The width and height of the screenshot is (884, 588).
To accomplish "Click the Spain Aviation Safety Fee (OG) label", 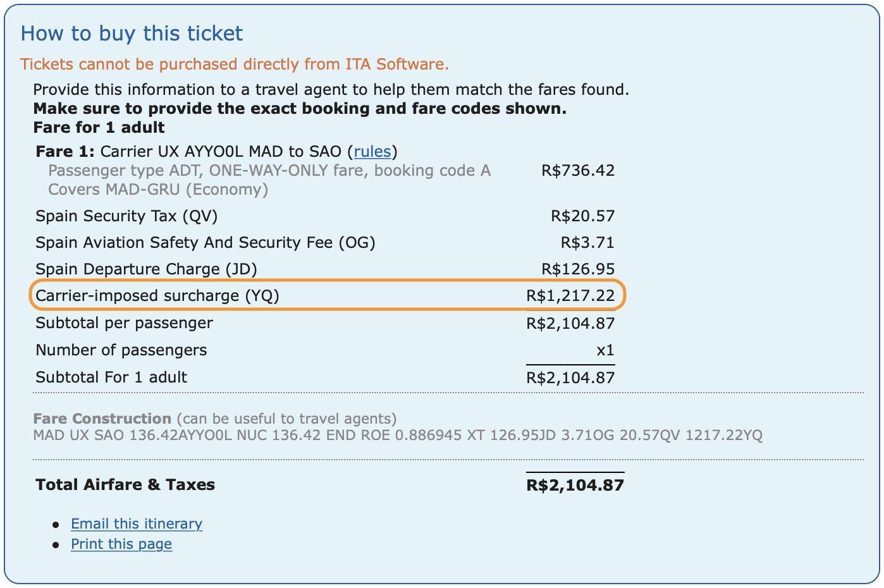I will pyautogui.click(x=206, y=243).
